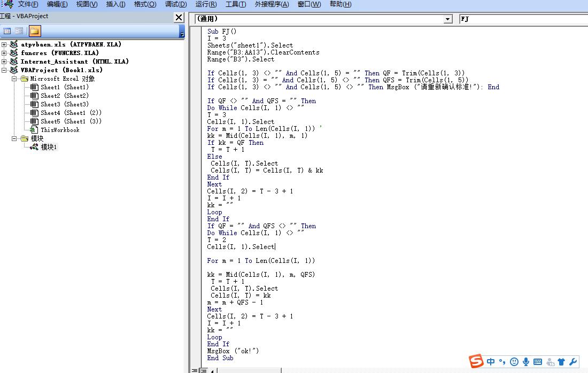Open the 运行(R) menu
Screen dimensions: 588x373
pos(206,4)
